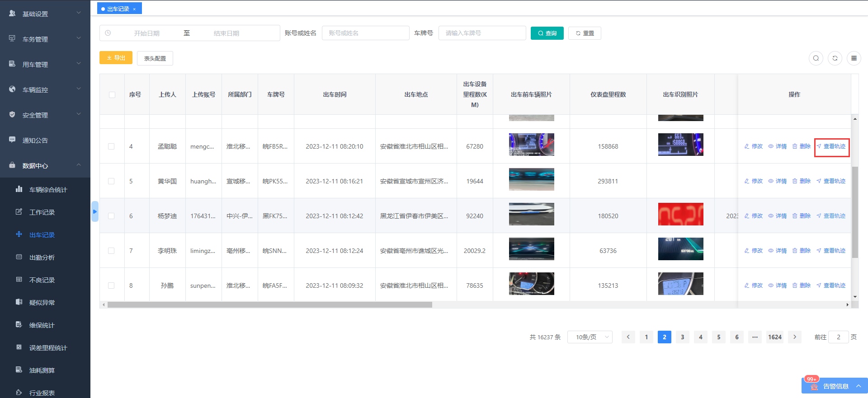The width and height of the screenshot is (868, 398).
Task: Open recognition photo thumbnail for row 4
Action: (x=681, y=145)
